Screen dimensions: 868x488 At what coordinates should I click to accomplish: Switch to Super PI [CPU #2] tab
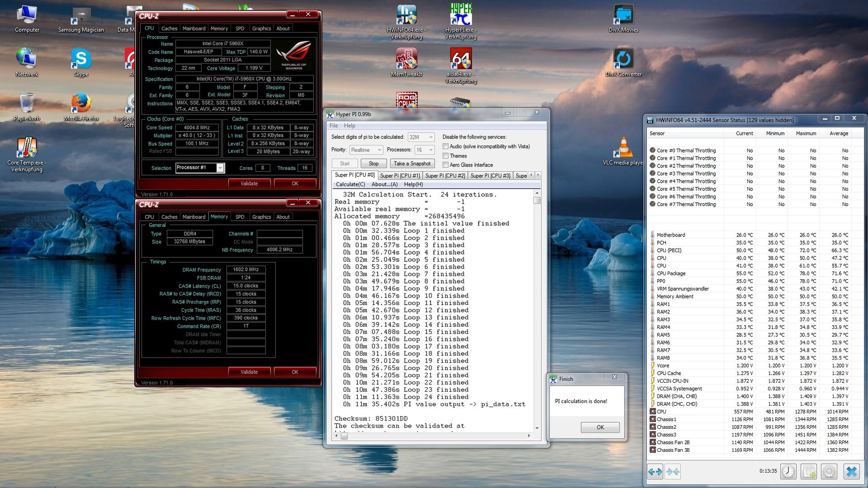tap(445, 175)
